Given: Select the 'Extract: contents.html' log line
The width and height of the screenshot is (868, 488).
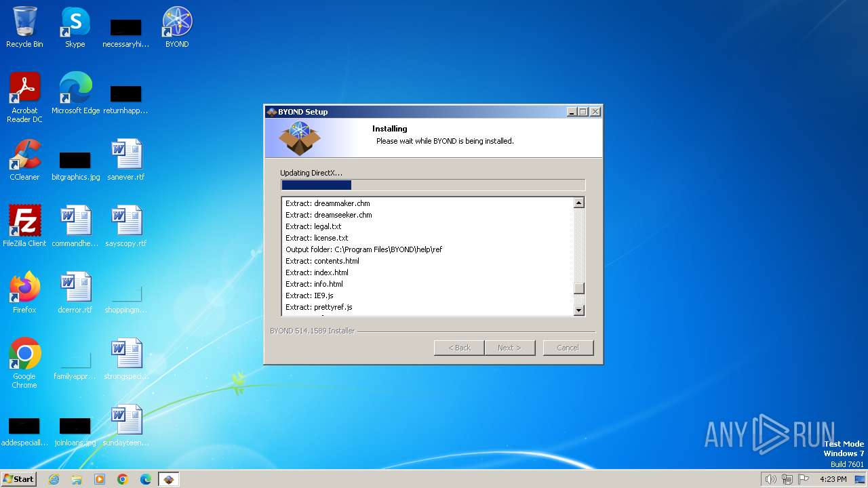Looking at the screenshot, I should click(322, 261).
